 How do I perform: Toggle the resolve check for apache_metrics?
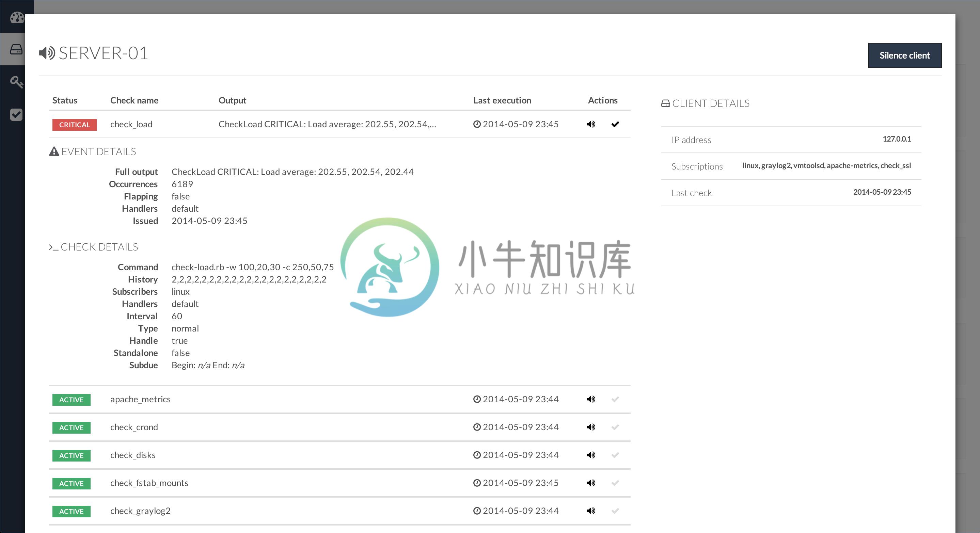point(613,399)
